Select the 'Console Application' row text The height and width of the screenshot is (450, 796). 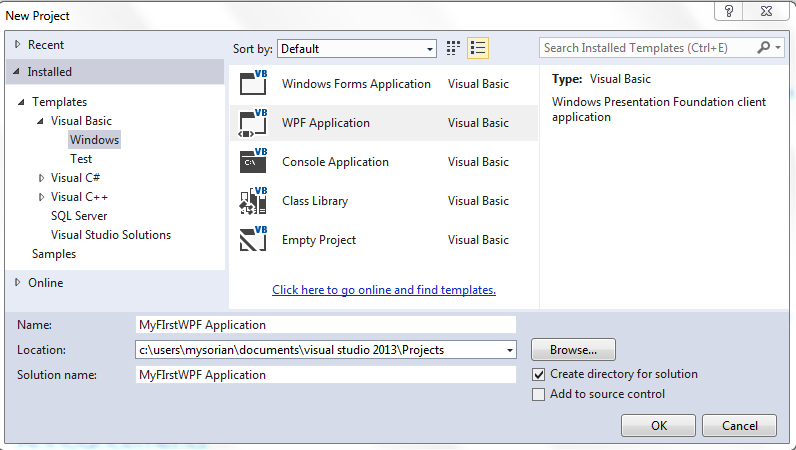pyautogui.click(x=335, y=162)
